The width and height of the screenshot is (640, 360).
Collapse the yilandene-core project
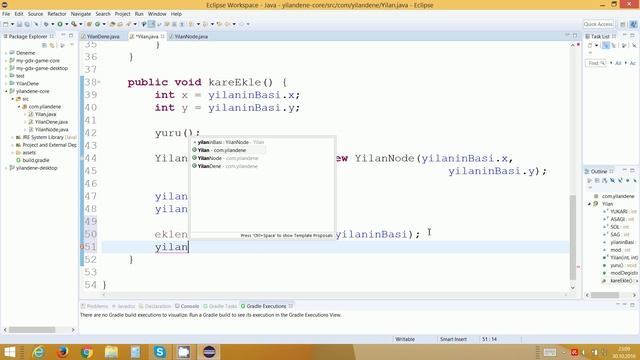tap(6, 91)
